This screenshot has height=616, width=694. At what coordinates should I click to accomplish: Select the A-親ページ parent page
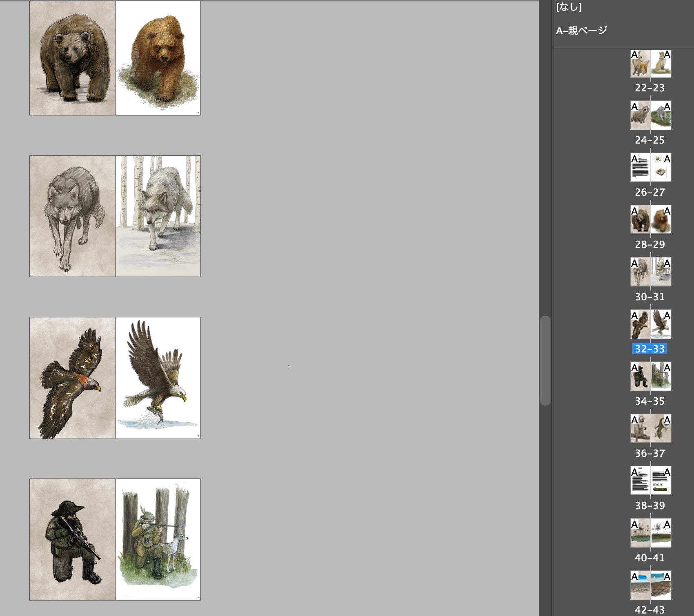click(581, 30)
